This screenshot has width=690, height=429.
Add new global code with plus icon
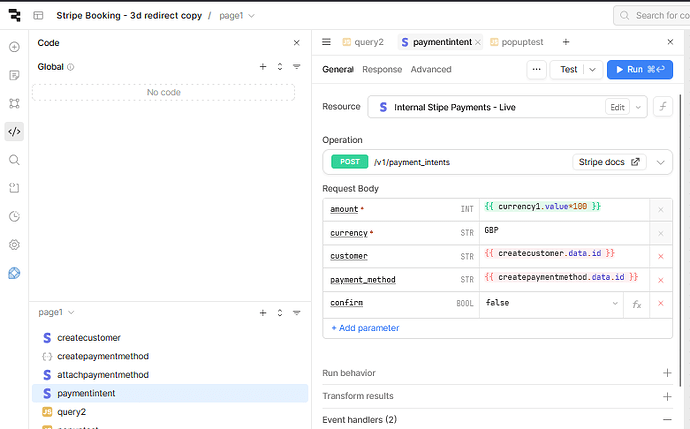(x=263, y=67)
